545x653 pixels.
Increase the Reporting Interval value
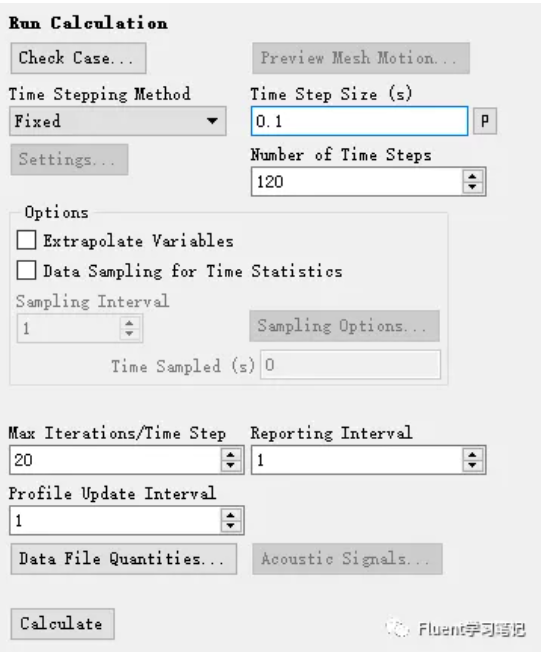[472, 454]
